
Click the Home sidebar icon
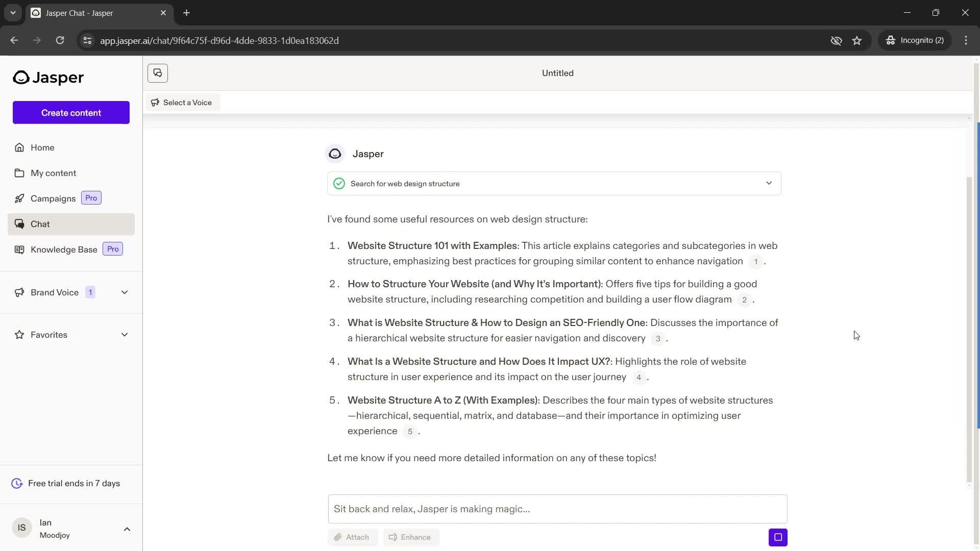pos(19,147)
